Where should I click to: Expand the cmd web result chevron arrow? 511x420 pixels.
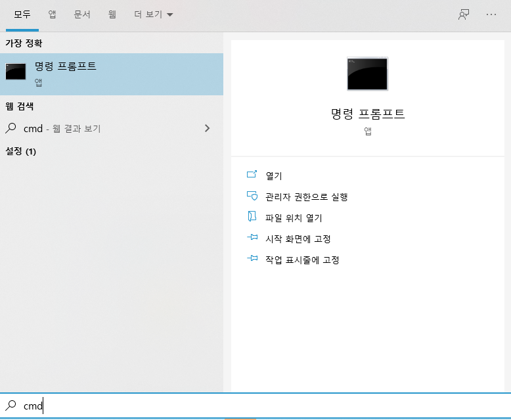click(x=208, y=128)
